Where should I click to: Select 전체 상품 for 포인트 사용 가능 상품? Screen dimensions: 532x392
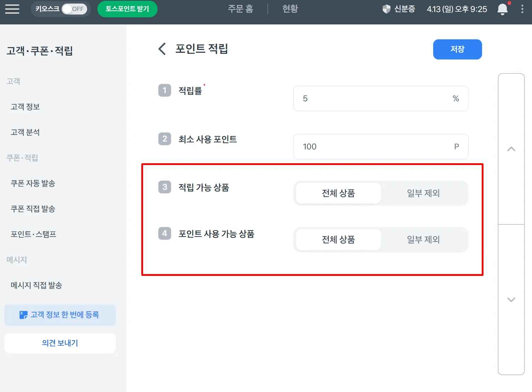click(338, 240)
